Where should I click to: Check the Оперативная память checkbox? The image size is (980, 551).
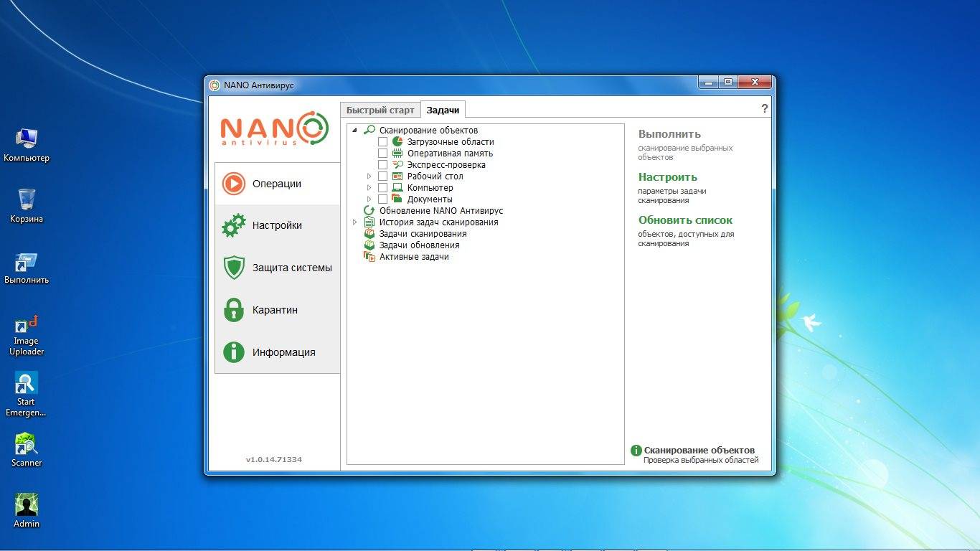pyautogui.click(x=383, y=153)
